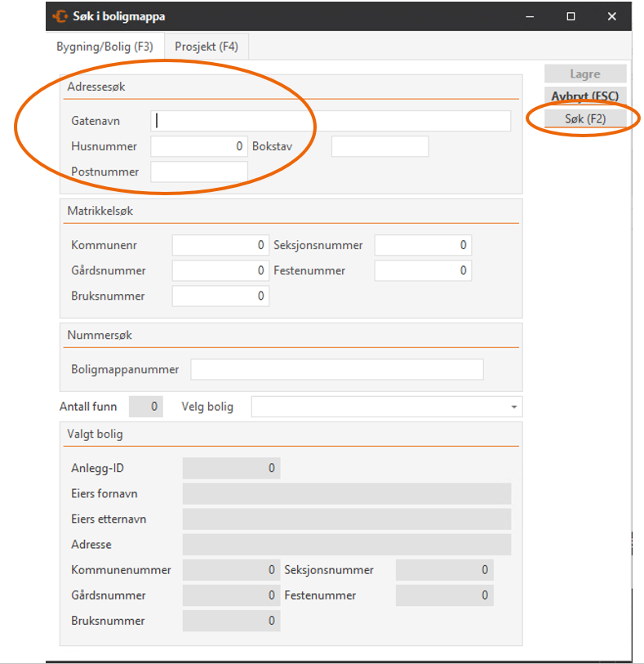Click the Postnummer input field
This screenshot has height=664, width=644.
coord(199,172)
